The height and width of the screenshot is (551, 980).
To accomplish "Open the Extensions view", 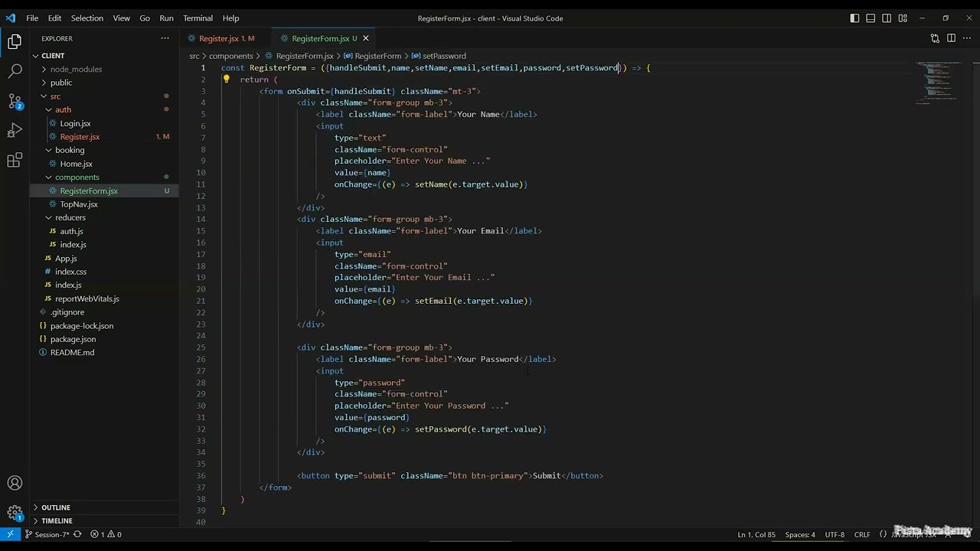I will (x=15, y=161).
